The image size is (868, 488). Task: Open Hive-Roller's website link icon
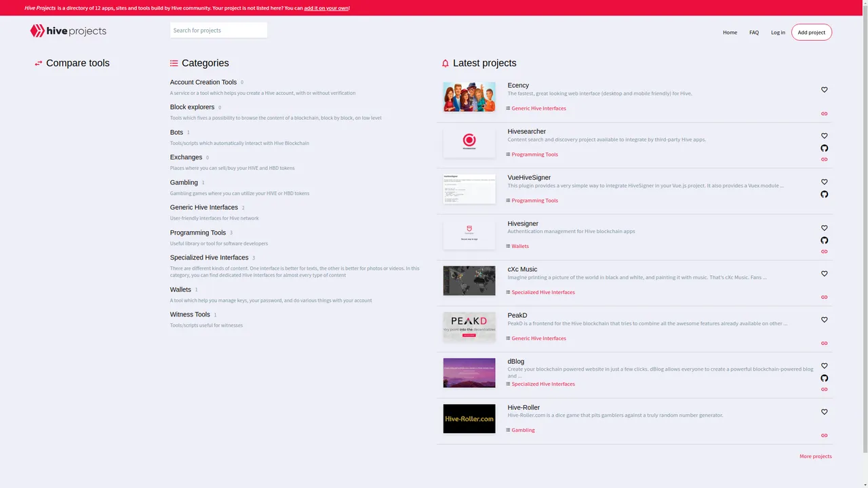click(825, 435)
